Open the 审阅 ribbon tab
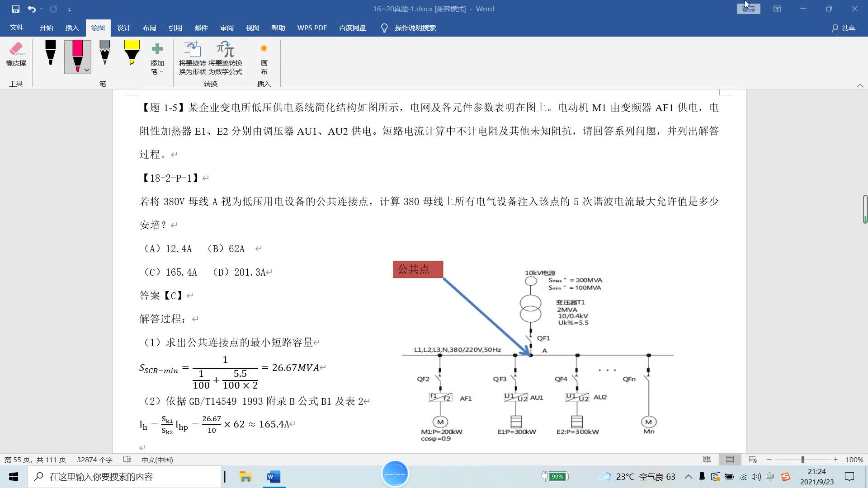Screen dimensions: 868x488 point(226,28)
